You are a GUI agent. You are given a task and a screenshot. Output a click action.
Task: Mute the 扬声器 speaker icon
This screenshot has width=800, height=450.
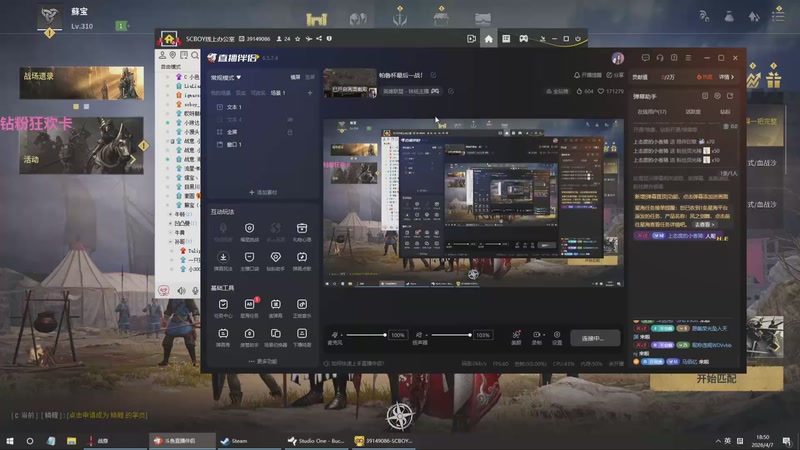click(418, 335)
